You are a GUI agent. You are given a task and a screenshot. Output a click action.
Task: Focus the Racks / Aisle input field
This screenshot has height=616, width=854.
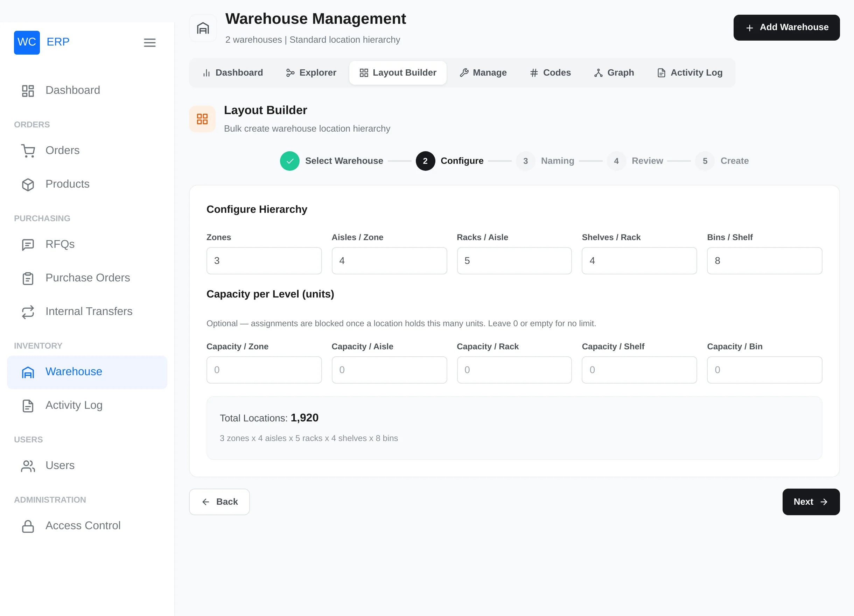click(x=514, y=260)
